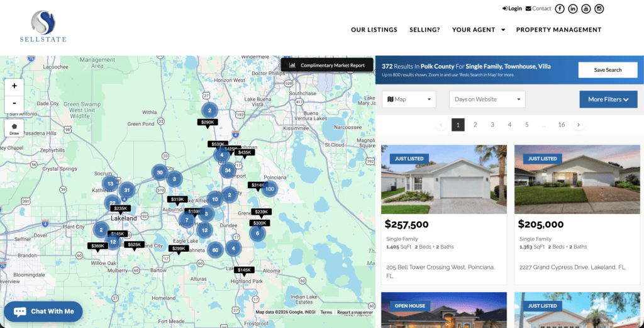
Task: Click the $239K price marker
Action: click(261, 213)
